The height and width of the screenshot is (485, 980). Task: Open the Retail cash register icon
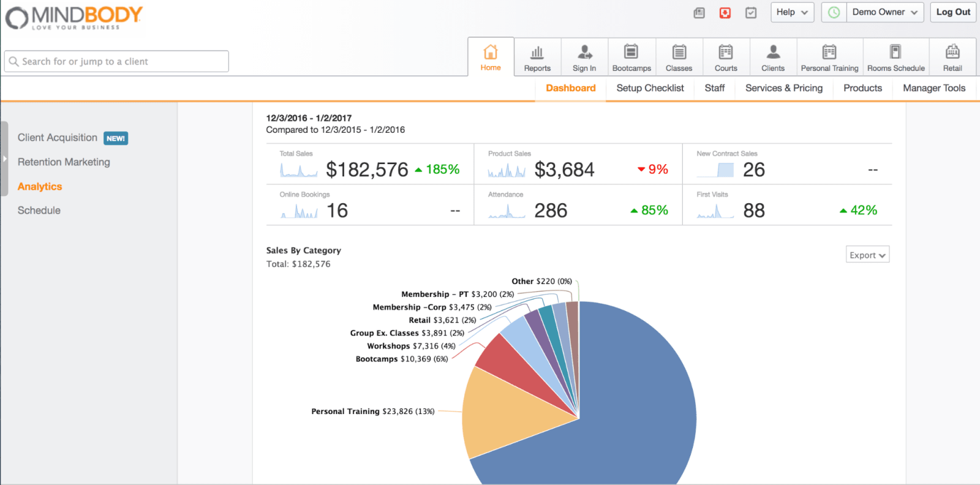coord(952,51)
